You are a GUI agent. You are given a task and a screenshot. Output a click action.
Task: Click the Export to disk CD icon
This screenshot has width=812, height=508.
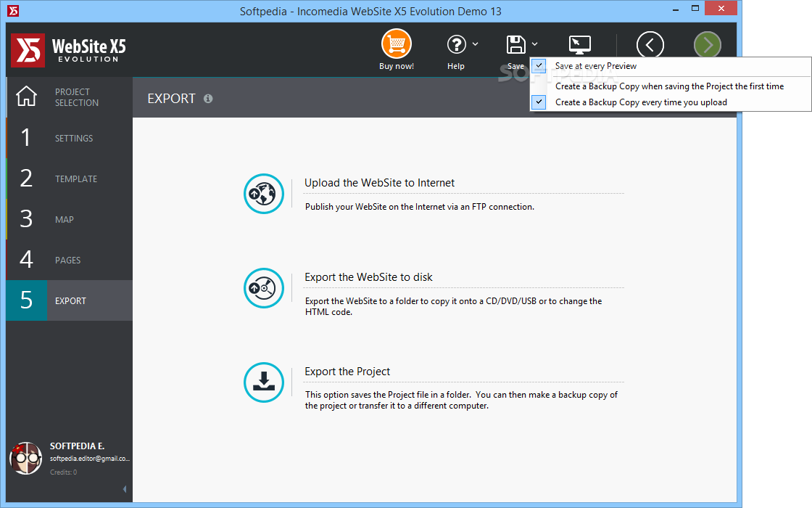[264, 288]
